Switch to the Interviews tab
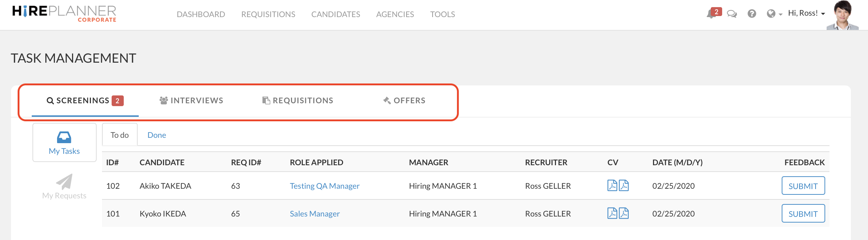This screenshot has height=240, width=868. point(192,101)
